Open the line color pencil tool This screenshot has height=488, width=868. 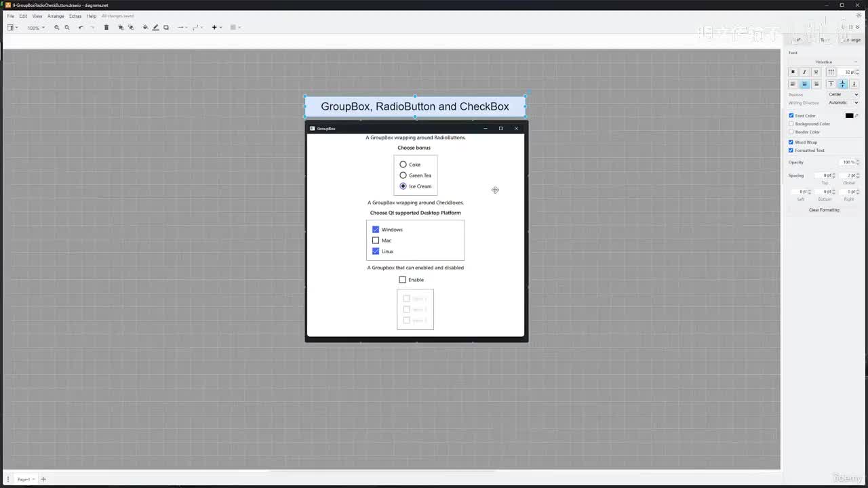[155, 27]
